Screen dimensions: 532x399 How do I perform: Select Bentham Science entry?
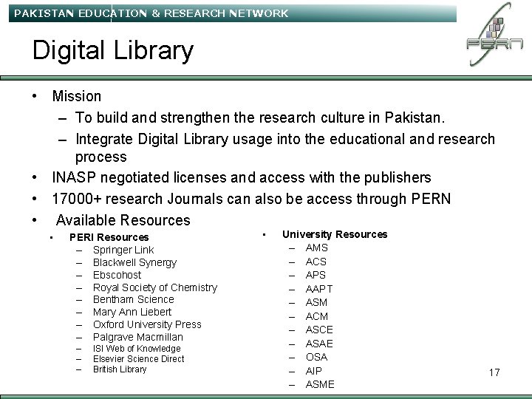tap(134, 299)
